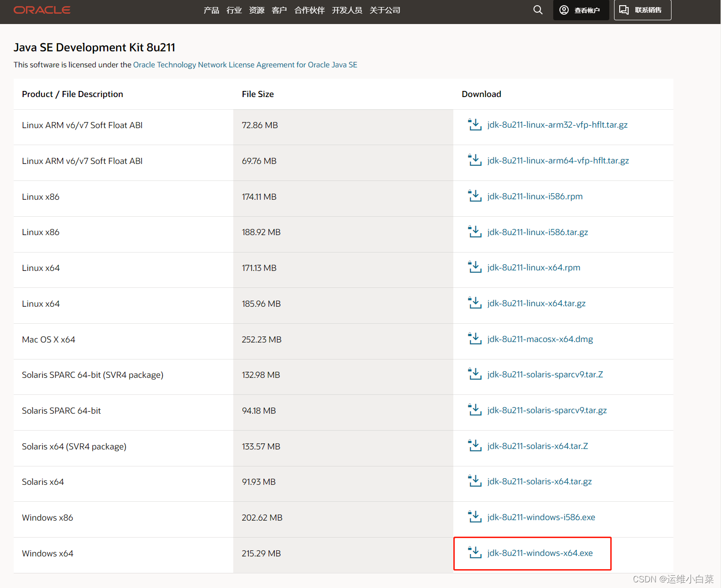Download jdk-8u211-linux-i586.tar.gz
This screenshot has height=588, width=721.
[x=538, y=232]
